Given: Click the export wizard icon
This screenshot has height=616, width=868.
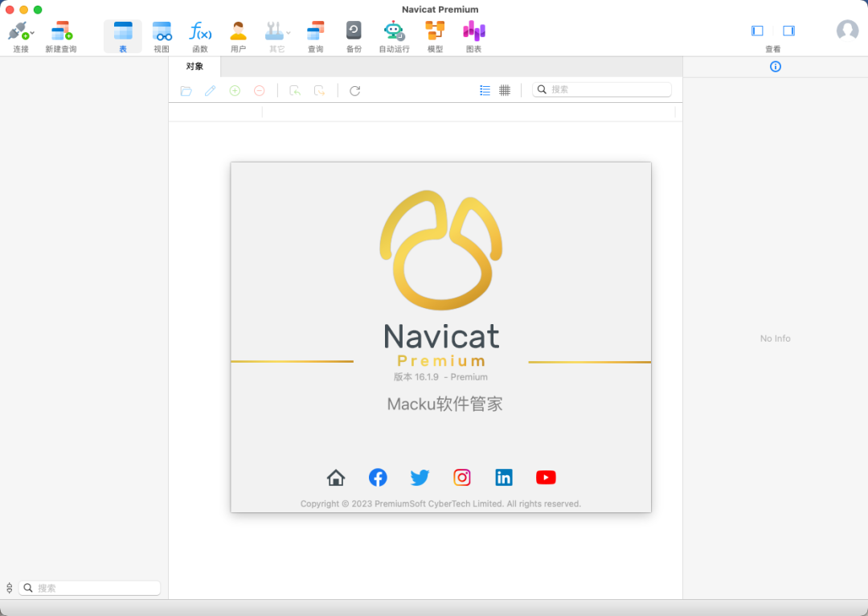Looking at the screenshot, I should 319,91.
